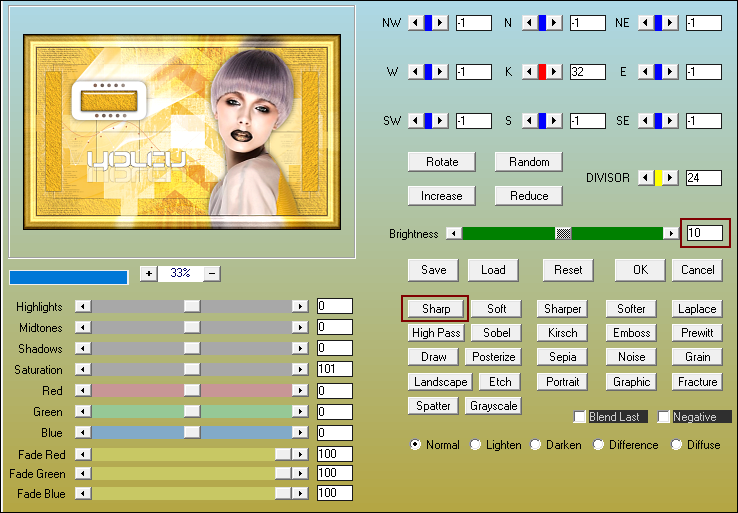Click the zoom out minus button
Screen dimensions: 738x513
click(x=212, y=274)
